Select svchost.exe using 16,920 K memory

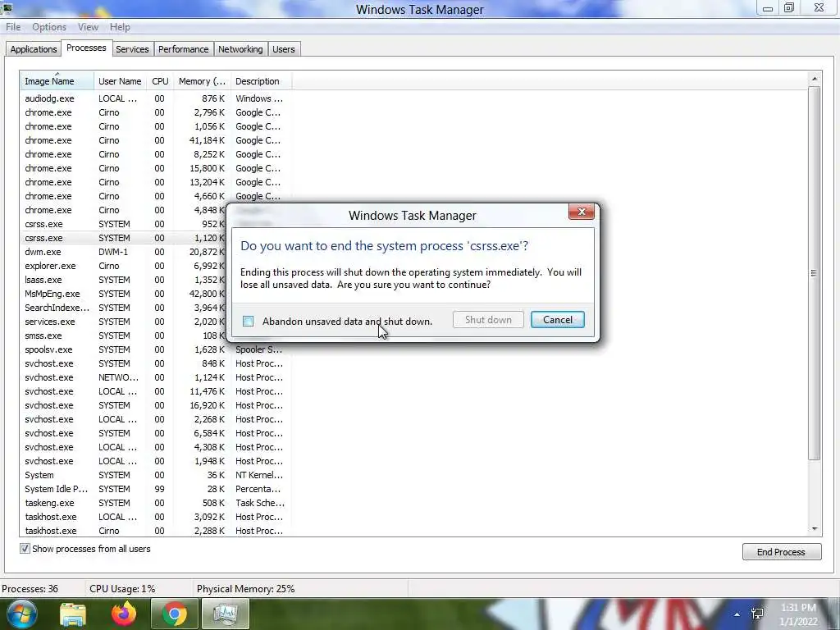pos(155,405)
